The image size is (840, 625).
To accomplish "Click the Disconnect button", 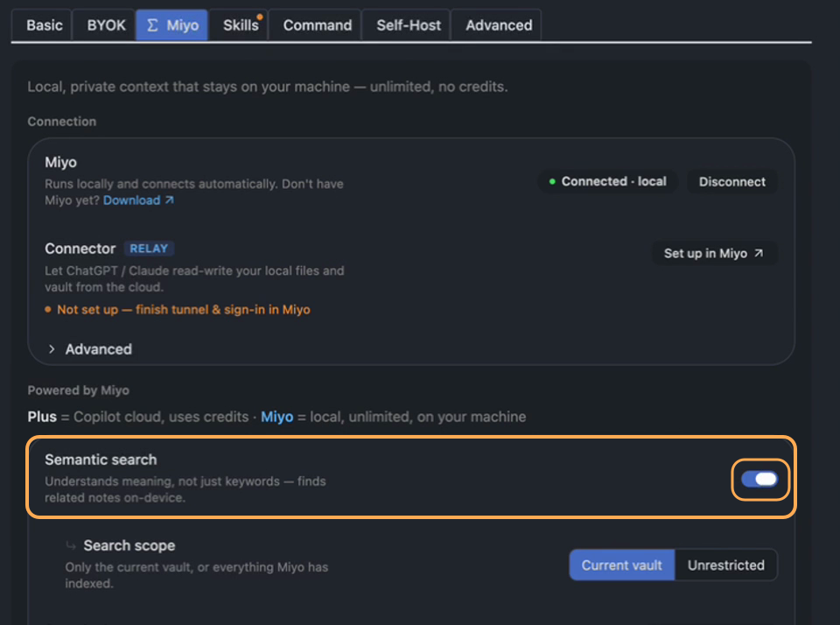I will (731, 182).
